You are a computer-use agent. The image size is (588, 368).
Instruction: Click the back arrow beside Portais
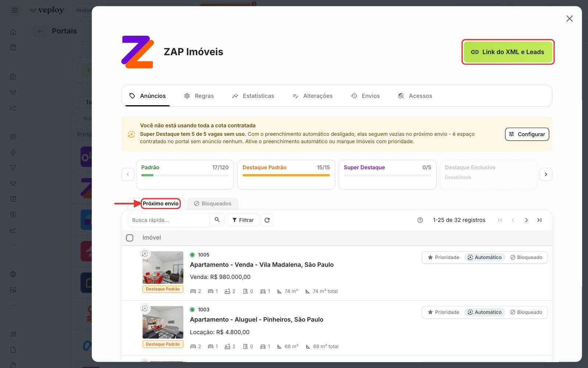pos(40,31)
